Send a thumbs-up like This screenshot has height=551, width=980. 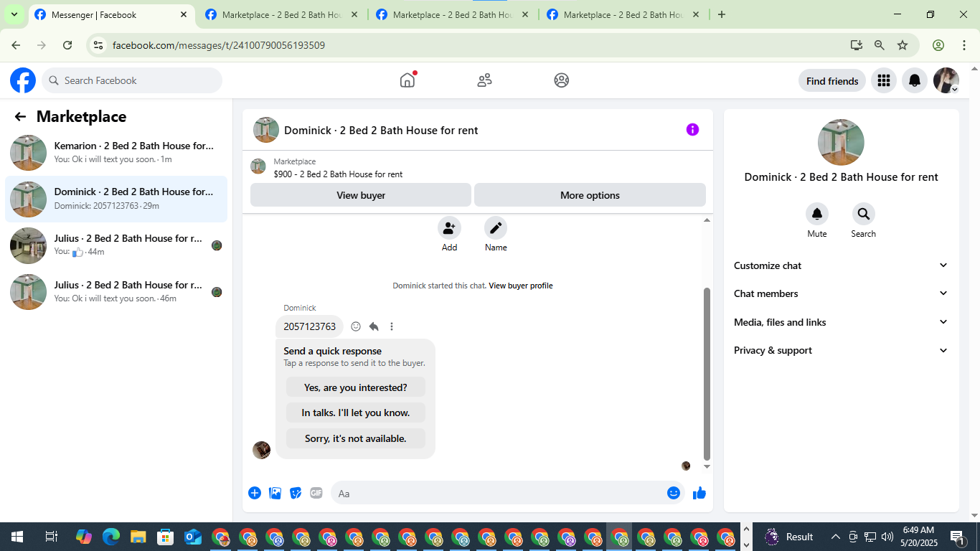click(699, 493)
